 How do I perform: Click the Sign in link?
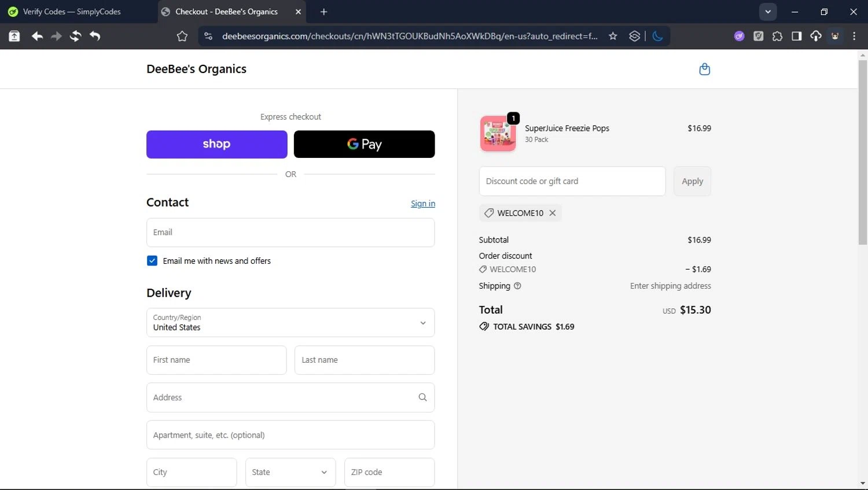point(423,204)
